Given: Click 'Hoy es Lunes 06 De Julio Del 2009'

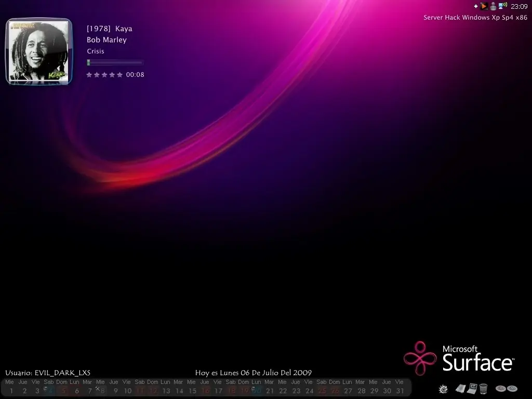Looking at the screenshot, I should tap(254, 373).
